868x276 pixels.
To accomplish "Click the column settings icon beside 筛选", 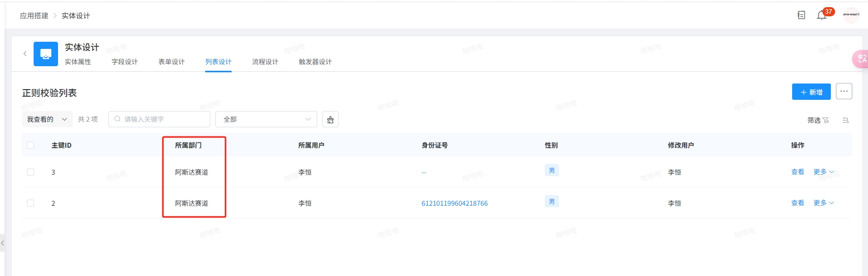I will [x=846, y=120].
